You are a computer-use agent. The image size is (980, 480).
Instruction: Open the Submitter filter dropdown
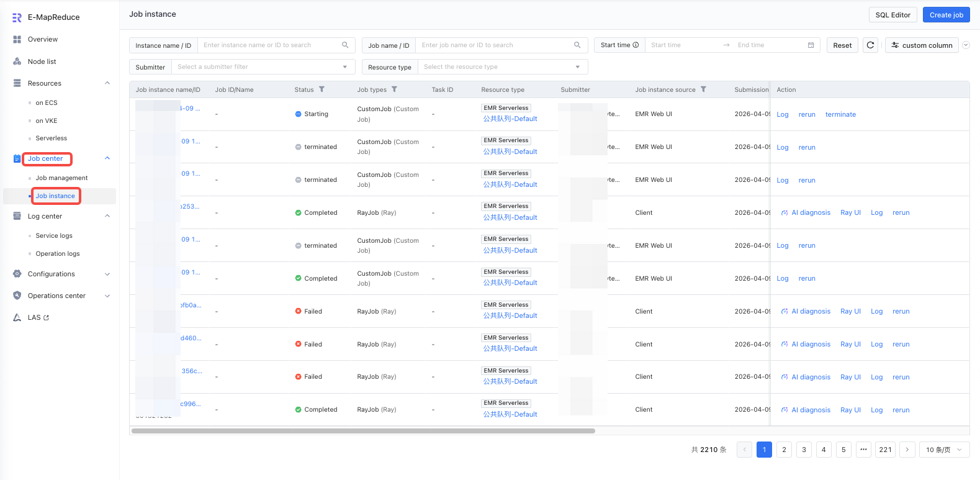263,67
